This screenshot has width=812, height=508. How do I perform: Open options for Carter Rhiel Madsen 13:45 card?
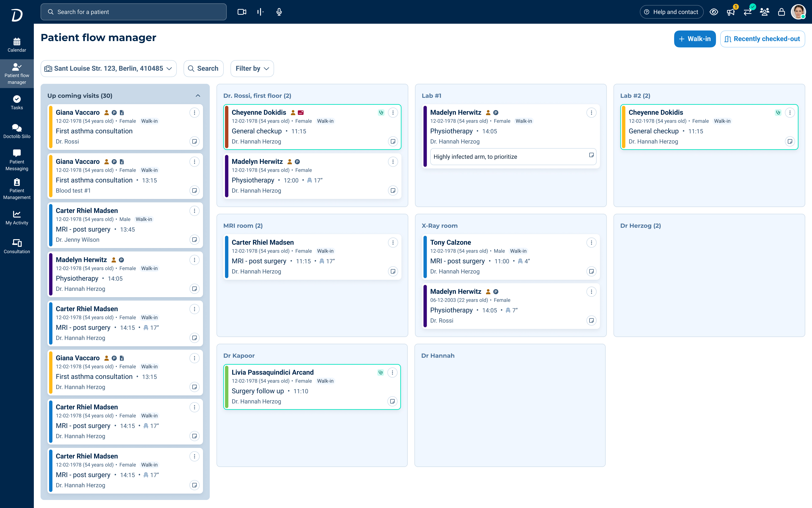[194, 211]
